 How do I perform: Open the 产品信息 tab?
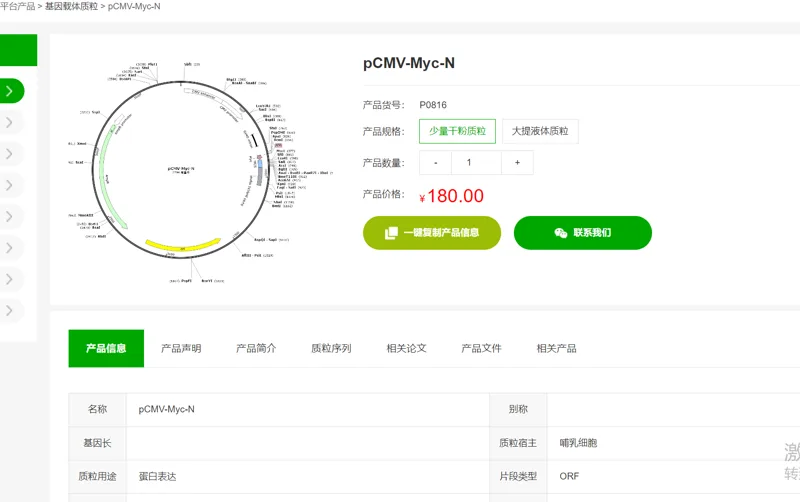click(x=106, y=348)
